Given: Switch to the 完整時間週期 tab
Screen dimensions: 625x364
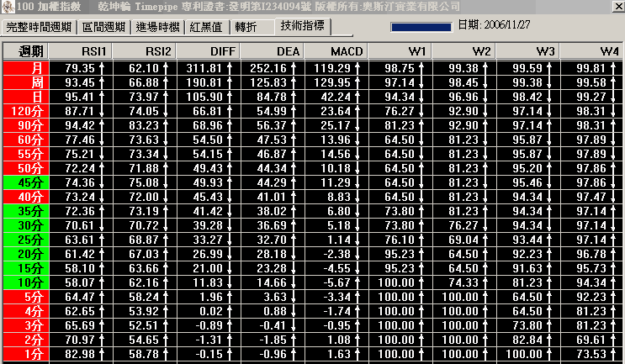Looking at the screenshot, I should [39, 27].
